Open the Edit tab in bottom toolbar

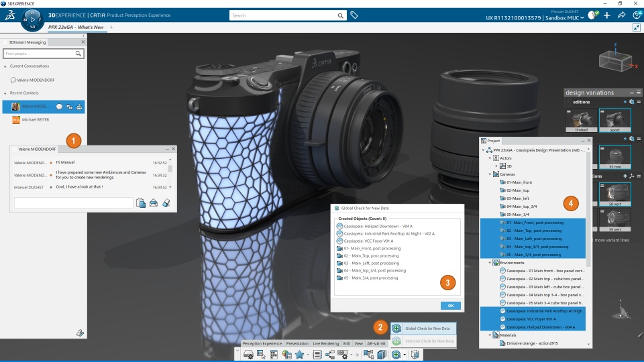click(347, 343)
